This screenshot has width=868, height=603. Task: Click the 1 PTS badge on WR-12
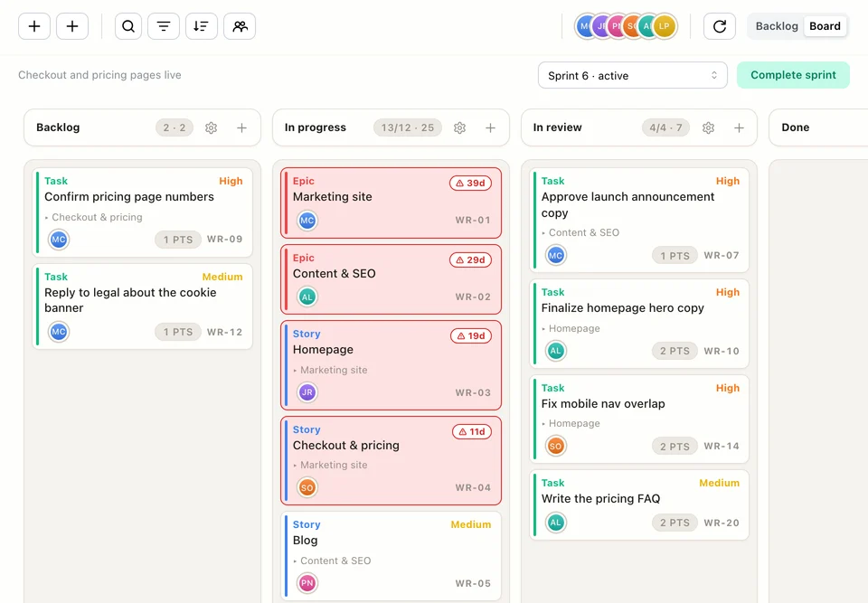[178, 332]
